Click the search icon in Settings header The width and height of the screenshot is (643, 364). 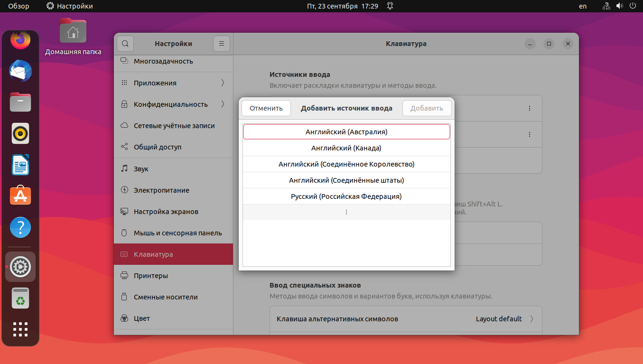pos(125,44)
